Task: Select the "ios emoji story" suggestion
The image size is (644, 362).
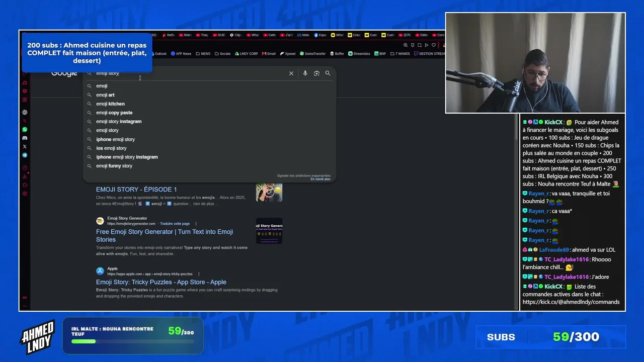Action: click(x=209, y=148)
